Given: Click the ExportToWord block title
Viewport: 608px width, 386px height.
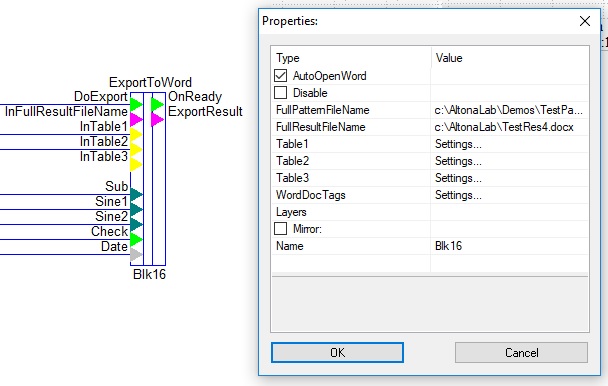Looking at the screenshot, I should 150,82.
